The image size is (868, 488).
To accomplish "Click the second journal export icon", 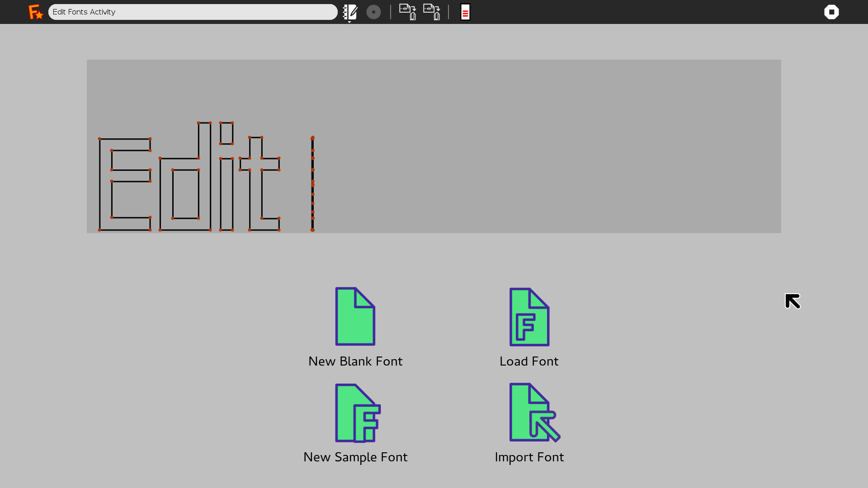I will click(x=431, y=12).
